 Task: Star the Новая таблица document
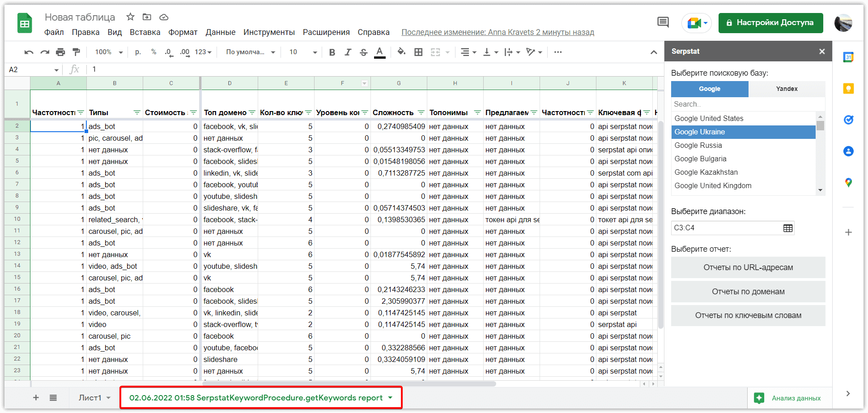pos(130,17)
